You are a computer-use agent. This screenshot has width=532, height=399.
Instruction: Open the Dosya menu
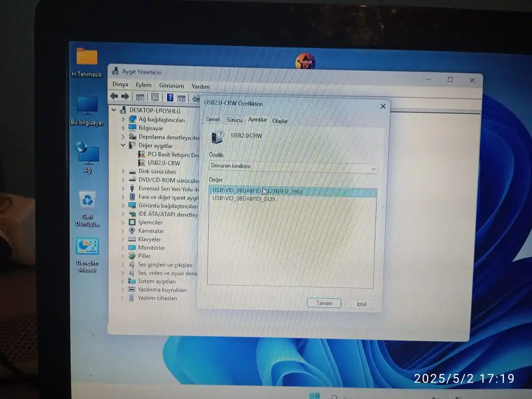coord(120,84)
